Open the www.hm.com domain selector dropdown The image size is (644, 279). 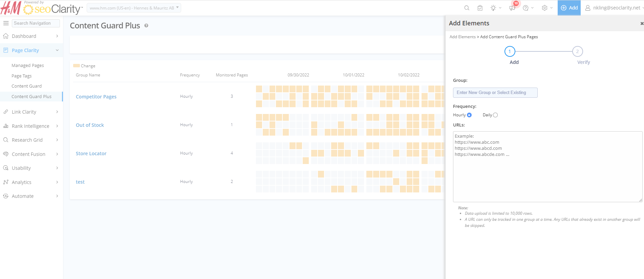pyautogui.click(x=134, y=8)
